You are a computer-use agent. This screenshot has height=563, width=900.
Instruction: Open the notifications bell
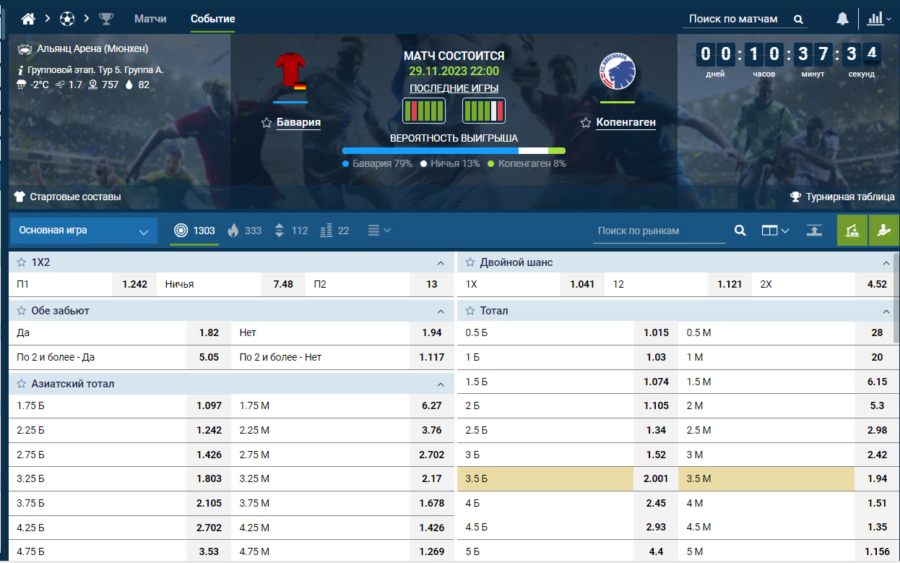tap(842, 19)
